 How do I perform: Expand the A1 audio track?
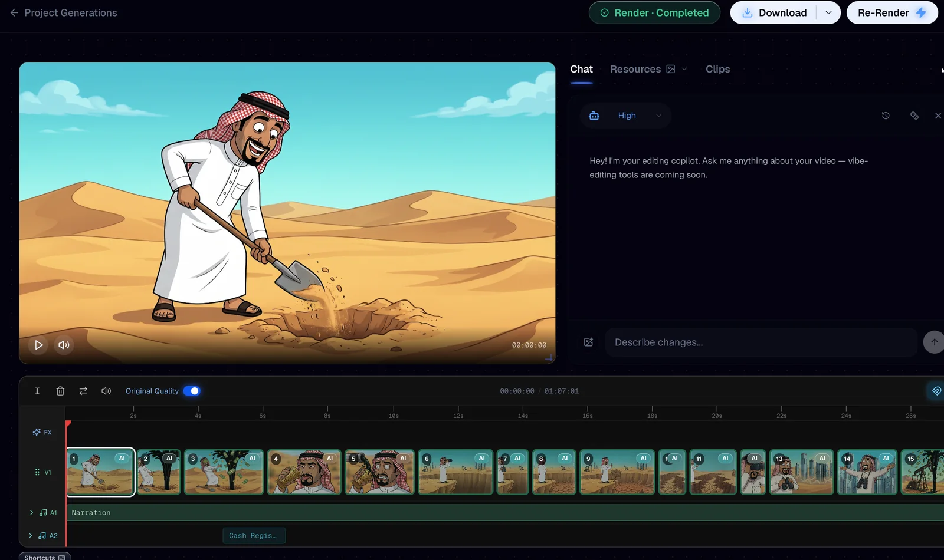click(31, 513)
